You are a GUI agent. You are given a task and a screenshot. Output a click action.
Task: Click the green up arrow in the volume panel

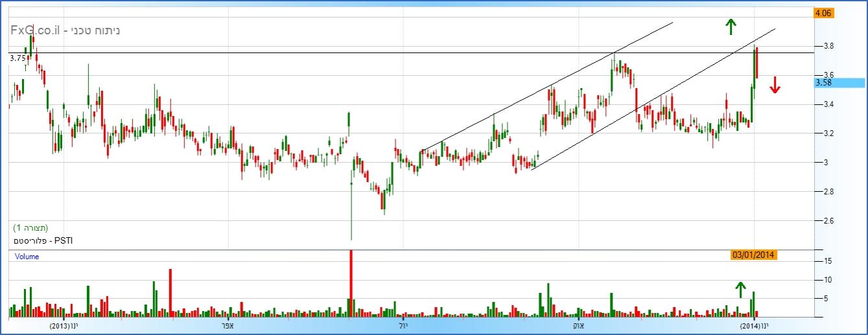(x=740, y=290)
